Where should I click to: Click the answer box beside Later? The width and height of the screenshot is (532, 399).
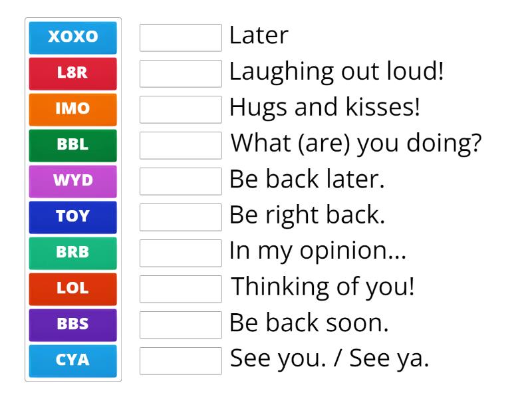[180, 38]
